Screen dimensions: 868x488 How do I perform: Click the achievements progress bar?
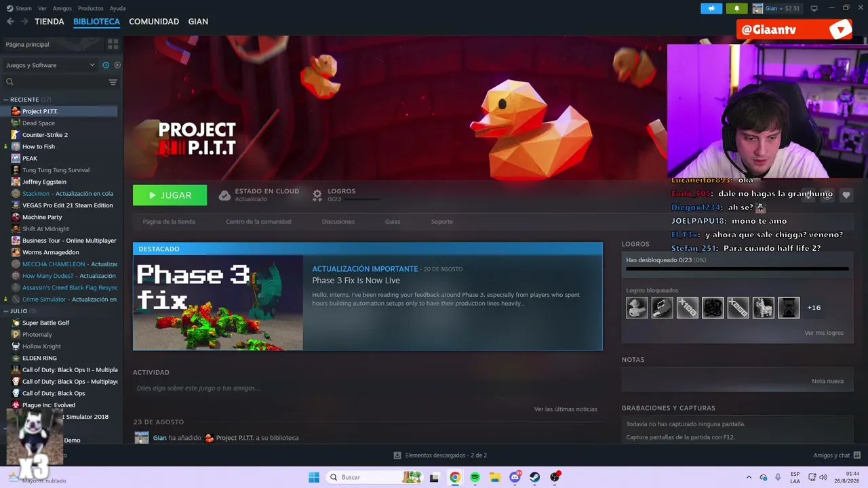pos(737,269)
